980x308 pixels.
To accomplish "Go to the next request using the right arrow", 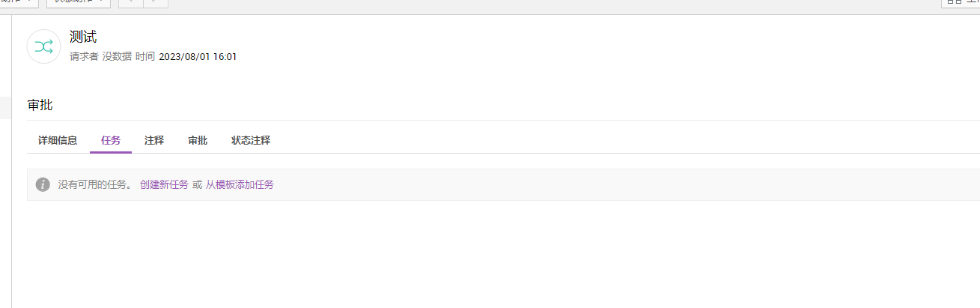I will click(x=155, y=3).
